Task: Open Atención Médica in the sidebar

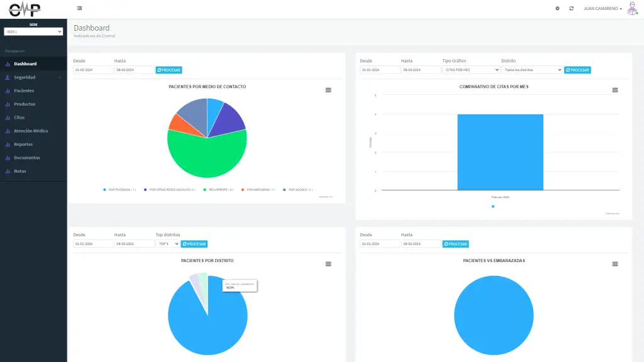Action: (x=31, y=131)
